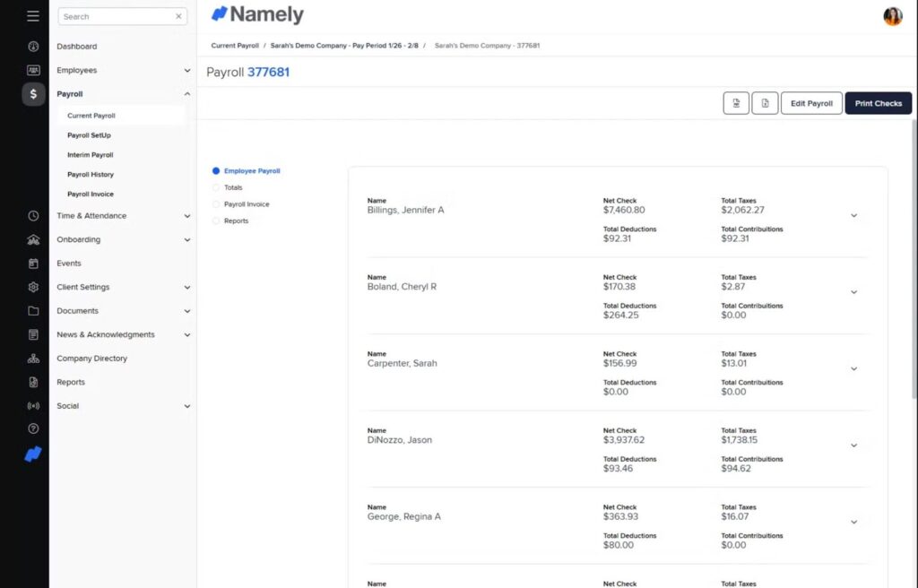Screen dimensions: 918x588
Task: Click the page vertical scrollbar
Action: (x=914, y=257)
